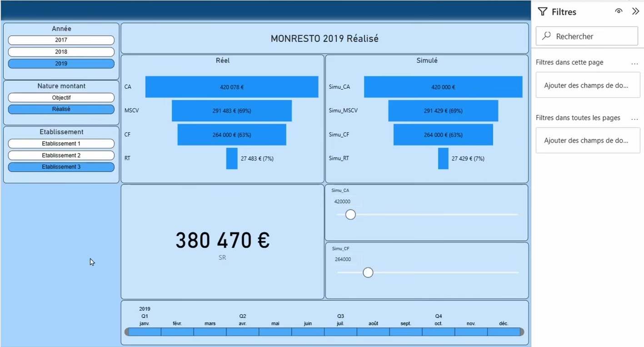Choose Objectif in Nature montant slicer
This screenshot has width=644, height=347.
point(61,98)
